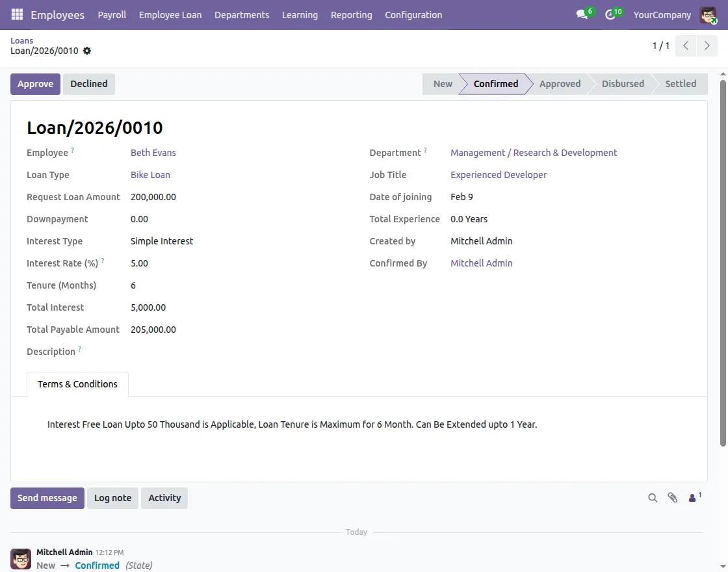Open the activities clock icon
The image size is (728, 572).
coord(610,14)
